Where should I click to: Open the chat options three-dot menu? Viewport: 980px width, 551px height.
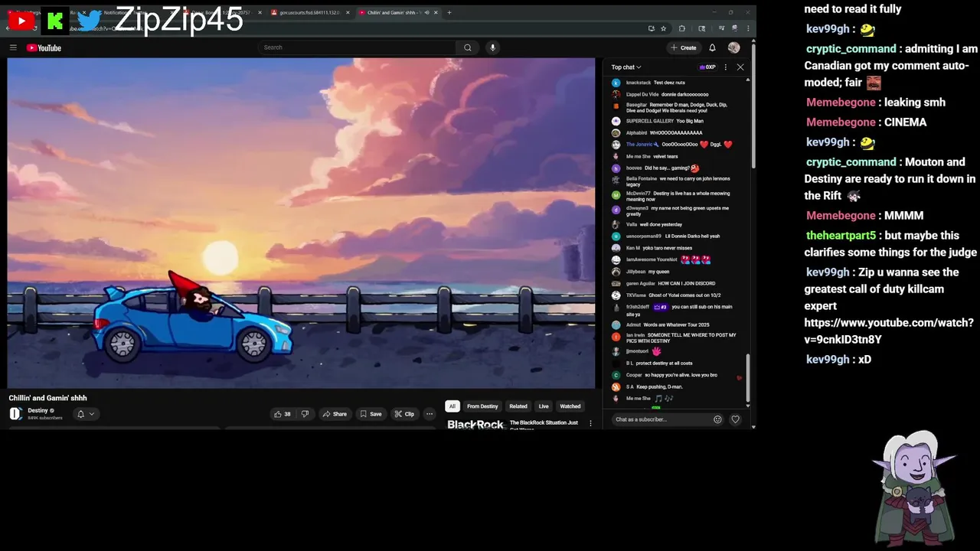click(x=726, y=67)
